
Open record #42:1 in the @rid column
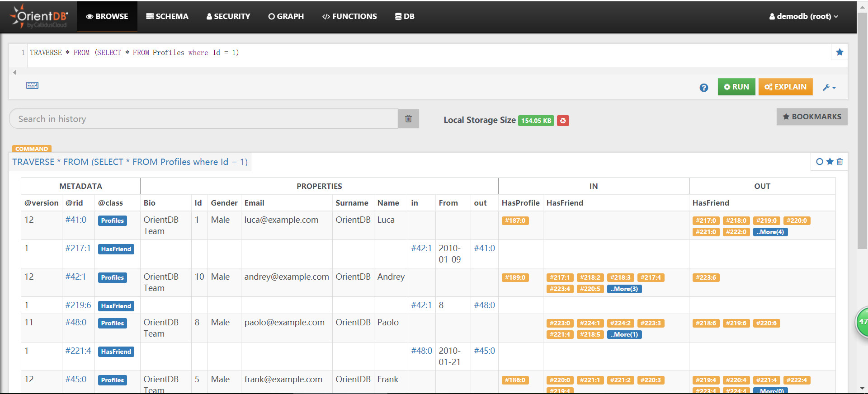point(75,277)
